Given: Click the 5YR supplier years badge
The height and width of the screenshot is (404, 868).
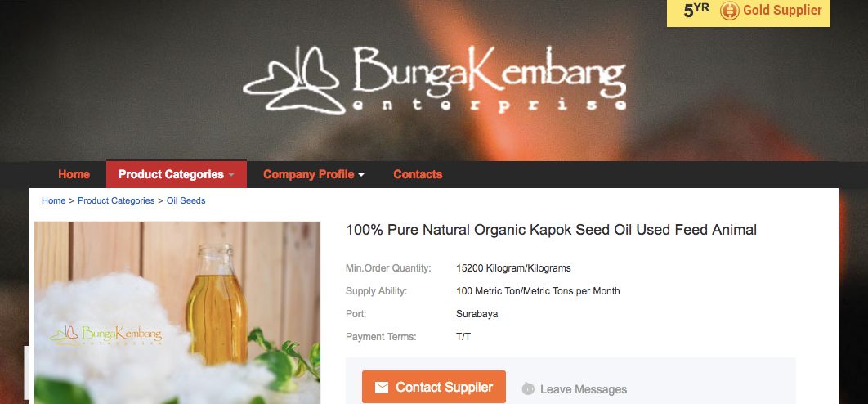Looking at the screenshot, I should (696, 10).
